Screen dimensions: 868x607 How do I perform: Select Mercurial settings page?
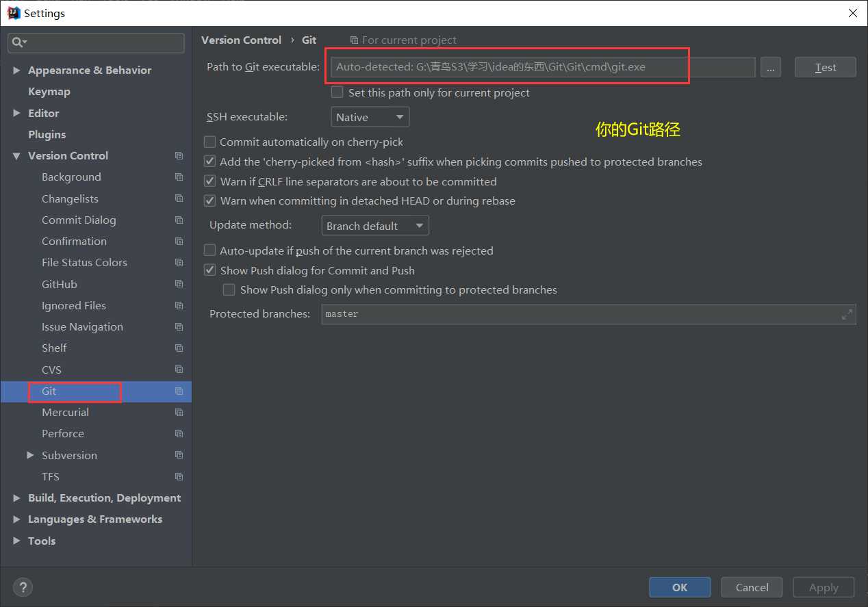click(65, 413)
